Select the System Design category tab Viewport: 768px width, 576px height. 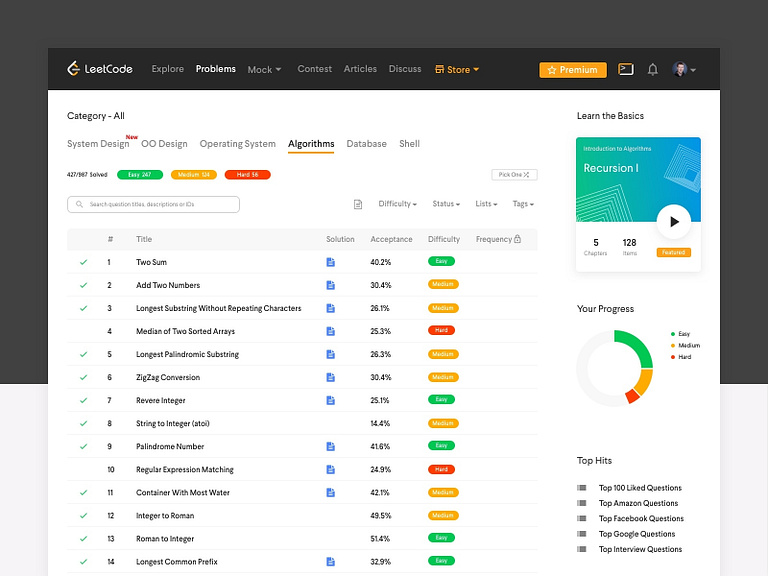[x=98, y=144]
